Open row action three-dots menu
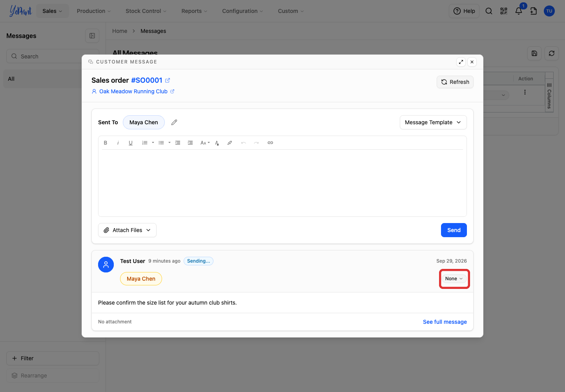 (525, 92)
